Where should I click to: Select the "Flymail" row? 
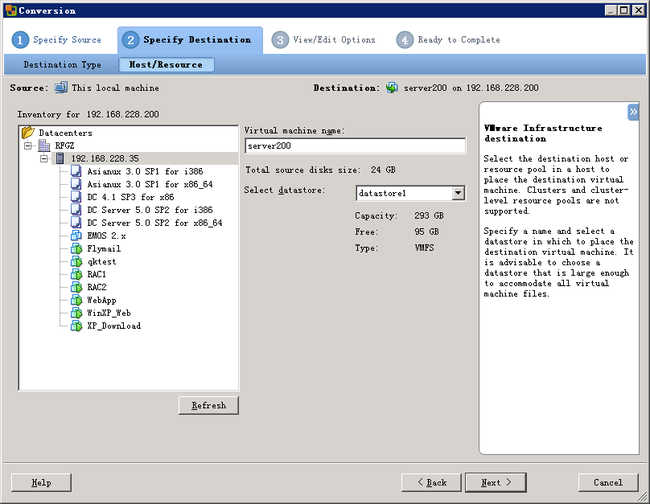(104, 249)
